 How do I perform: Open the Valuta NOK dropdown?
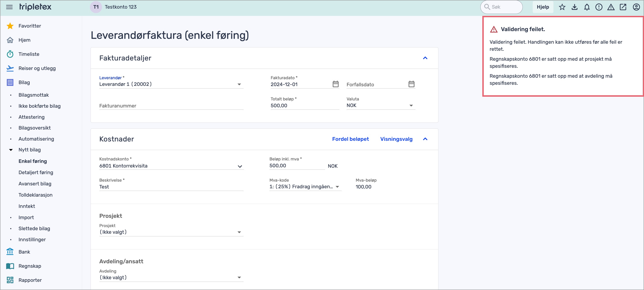(381, 105)
